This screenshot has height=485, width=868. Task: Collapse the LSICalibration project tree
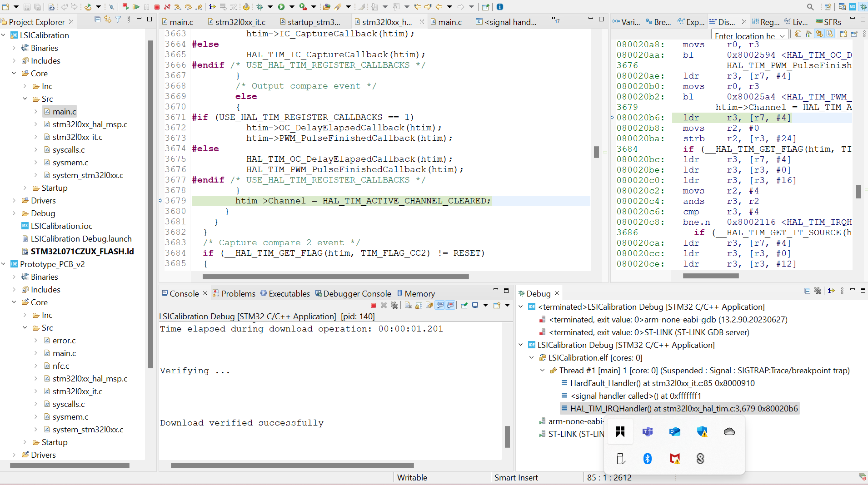(4, 35)
